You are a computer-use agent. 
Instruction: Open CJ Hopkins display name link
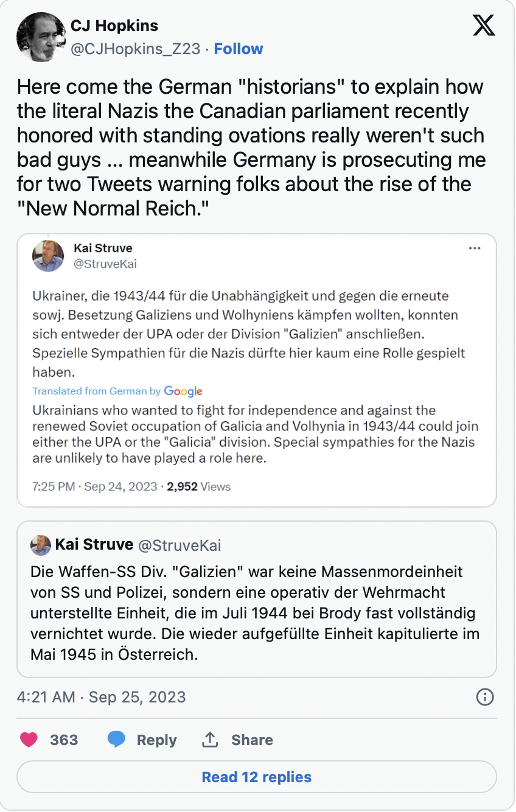114,26
